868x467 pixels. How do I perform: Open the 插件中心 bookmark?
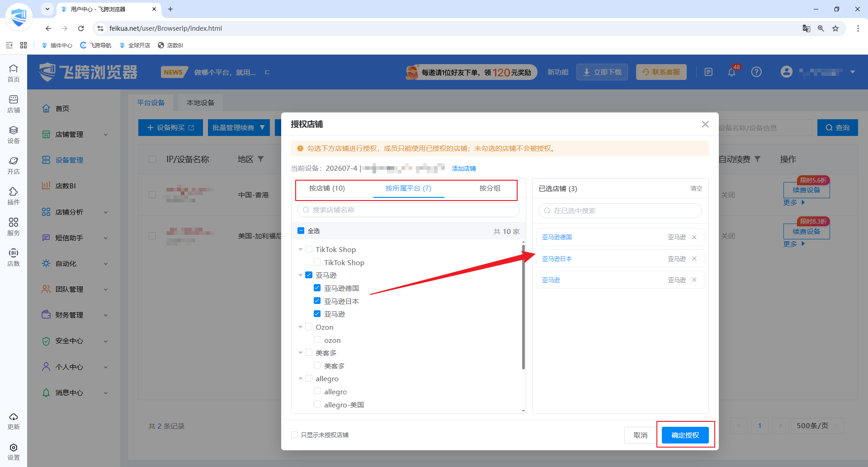coord(57,45)
